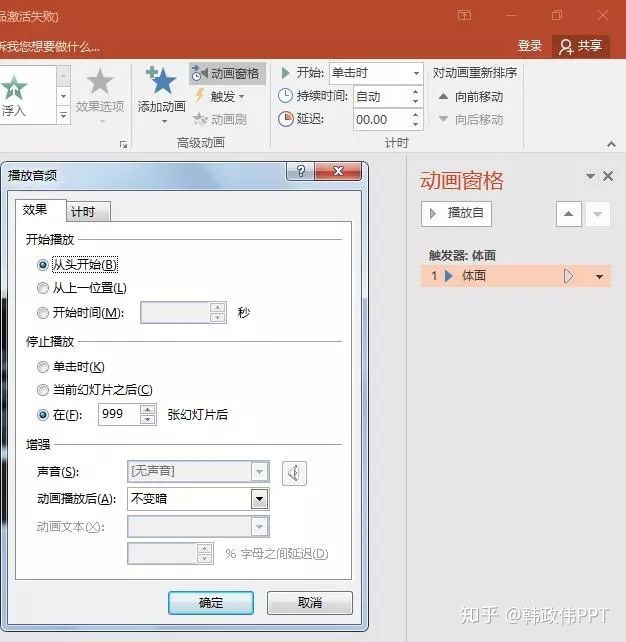The width and height of the screenshot is (626, 642).
Task: Increase the delay (延迟) spinner value
Action: tap(416, 115)
